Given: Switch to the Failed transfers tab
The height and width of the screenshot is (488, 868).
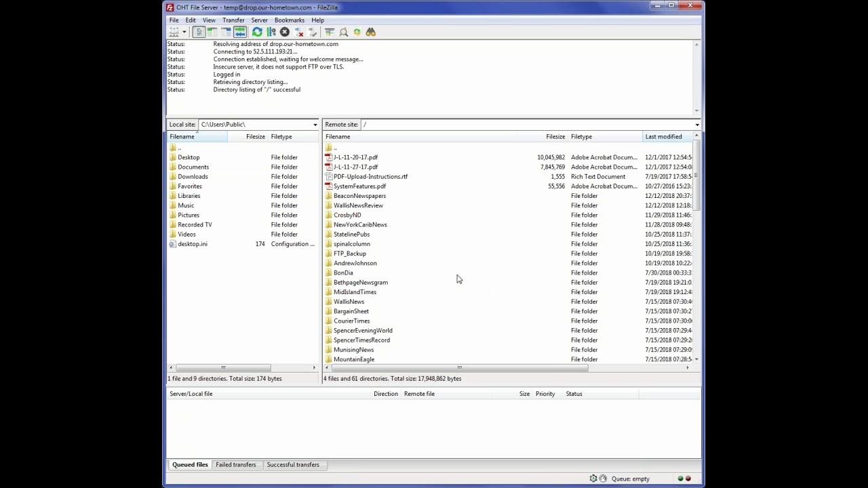Looking at the screenshot, I should point(236,465).
